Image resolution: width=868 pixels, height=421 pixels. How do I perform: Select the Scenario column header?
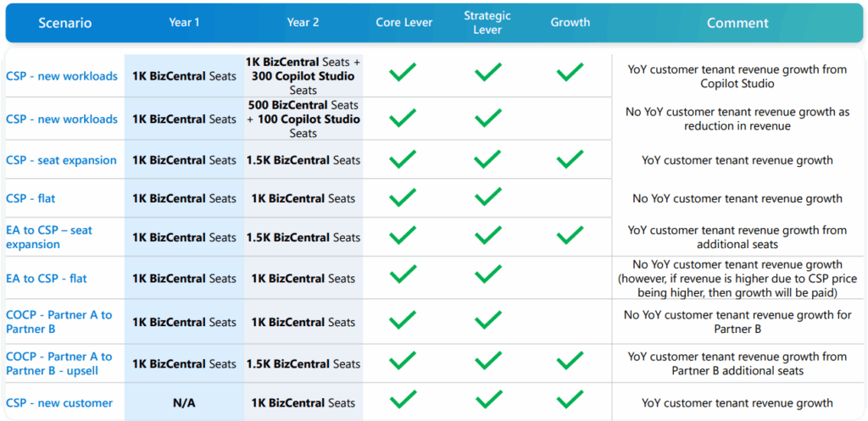tap(64, 23)
